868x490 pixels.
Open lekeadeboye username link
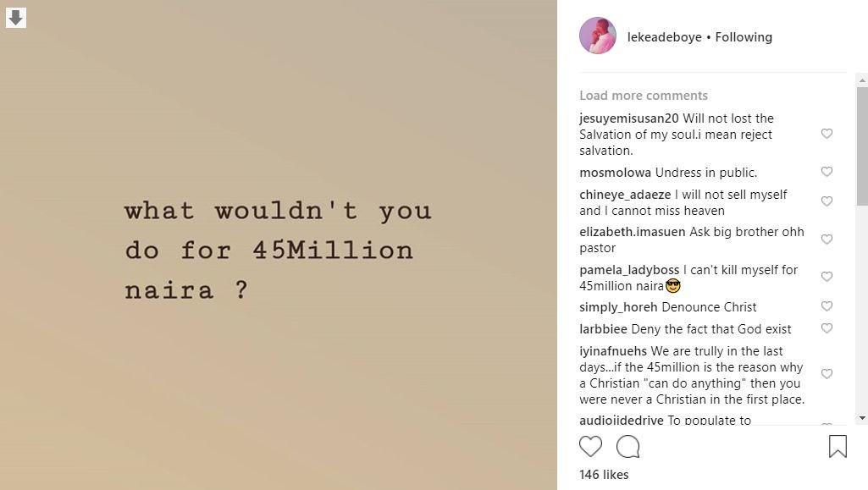[x=664, y=37]
